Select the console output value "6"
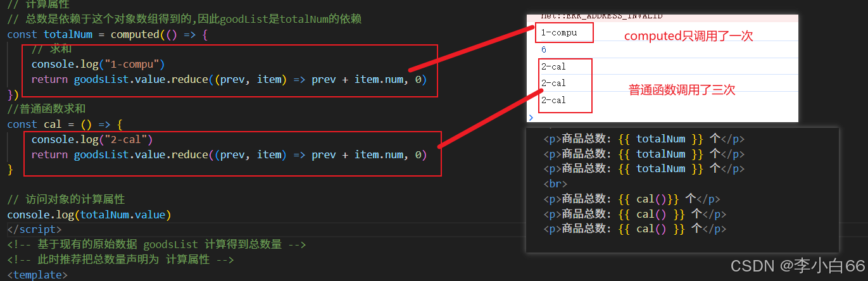The height and width of the screenshot is (281, 868). tap(544, 49)
